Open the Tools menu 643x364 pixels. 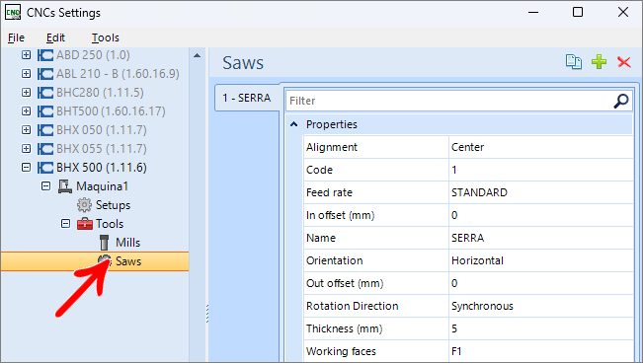(x=106, y=37)
